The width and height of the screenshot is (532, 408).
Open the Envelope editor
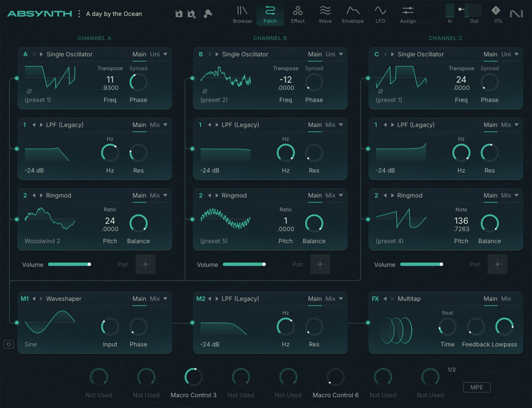[x=353, y=14]
